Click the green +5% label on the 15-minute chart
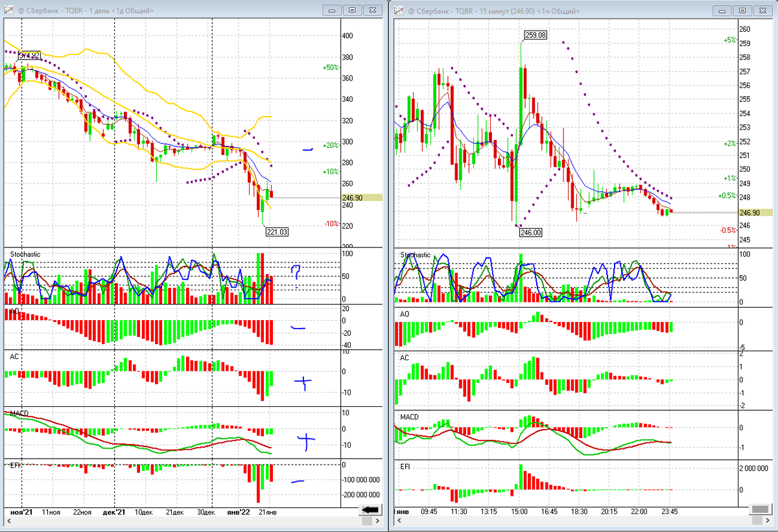This screenshot has width=778, height=532. (x=729, y=40)
